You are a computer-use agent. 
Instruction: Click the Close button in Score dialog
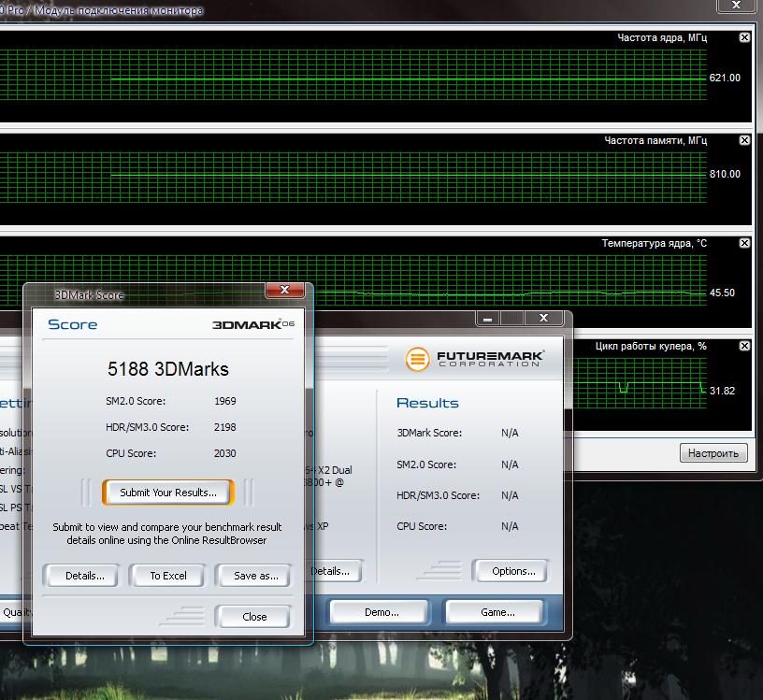253,617
